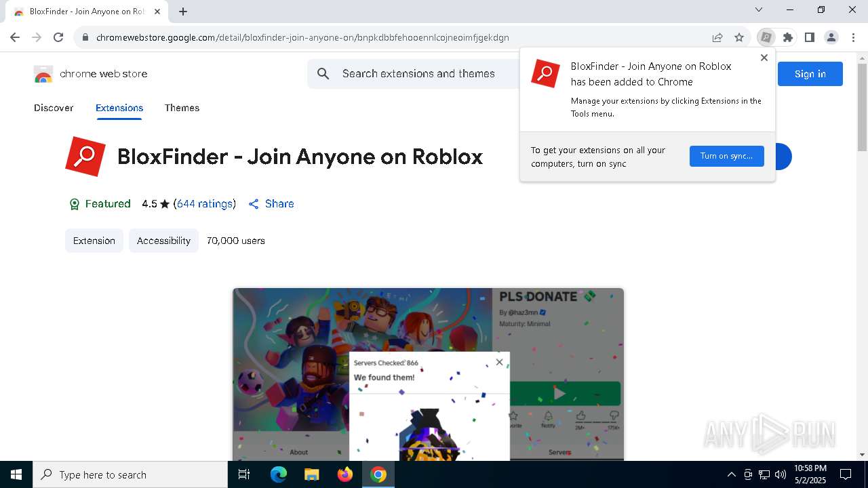Show hidden system tray icons

[x=731, y=474]
